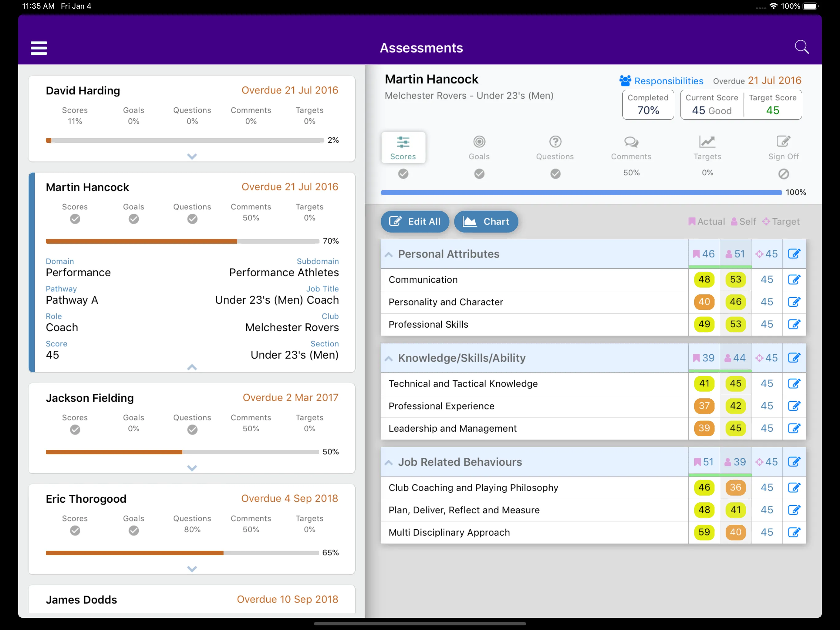Open the Sign Off tab
The width and height of the screenshot is (840, 630).
pos(783,148)
